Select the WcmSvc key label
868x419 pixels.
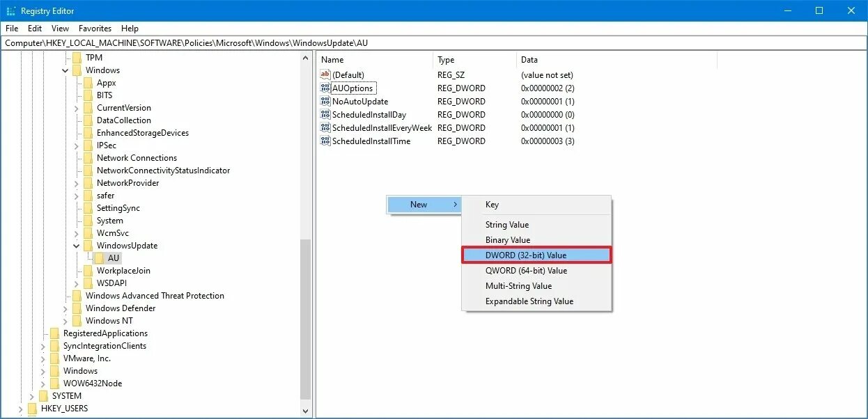coord(113,233)
